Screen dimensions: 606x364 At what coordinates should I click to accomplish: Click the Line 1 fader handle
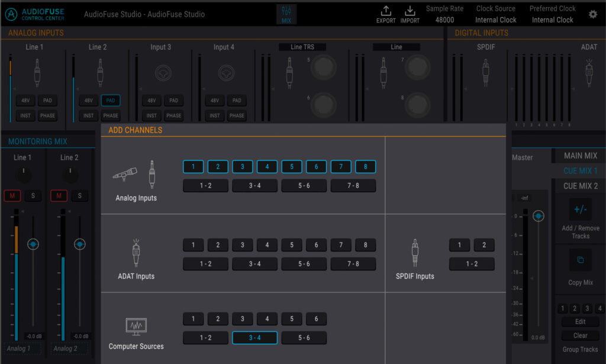click(33, 244)
